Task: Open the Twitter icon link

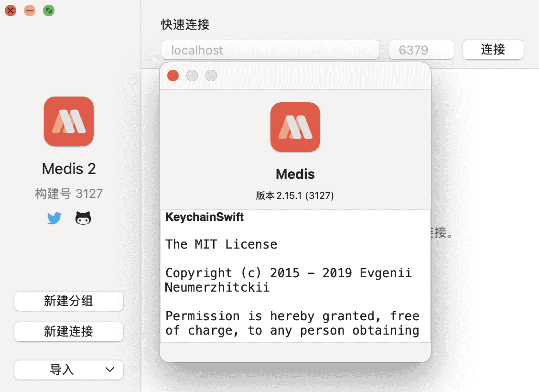Action: [x=54, y=218]
